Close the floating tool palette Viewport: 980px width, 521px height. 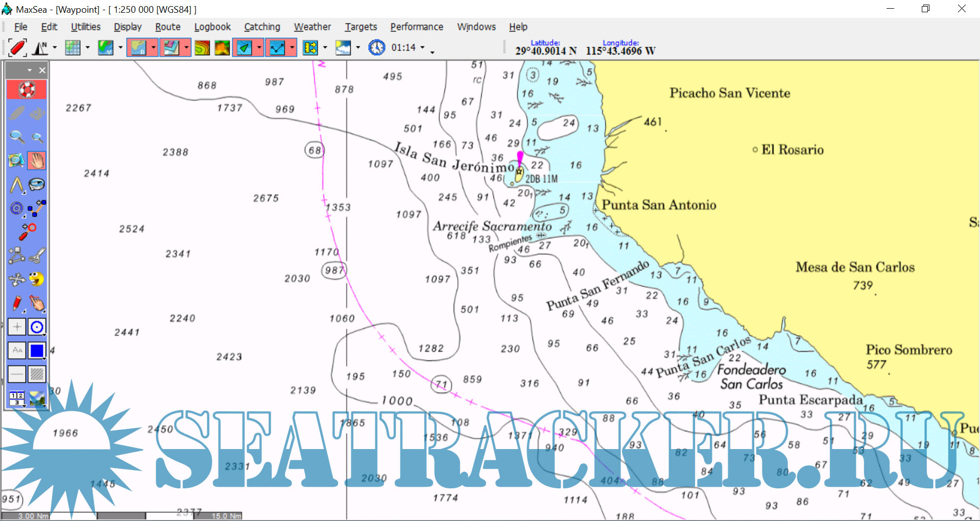tap(42, 70)
